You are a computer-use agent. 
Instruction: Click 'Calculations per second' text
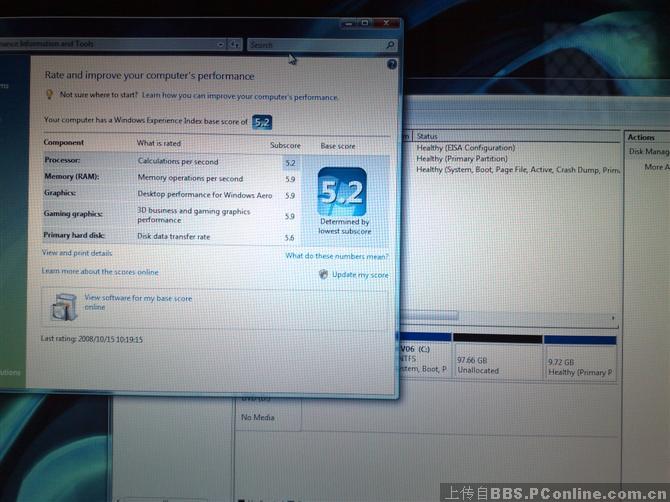tap(178, 161)
